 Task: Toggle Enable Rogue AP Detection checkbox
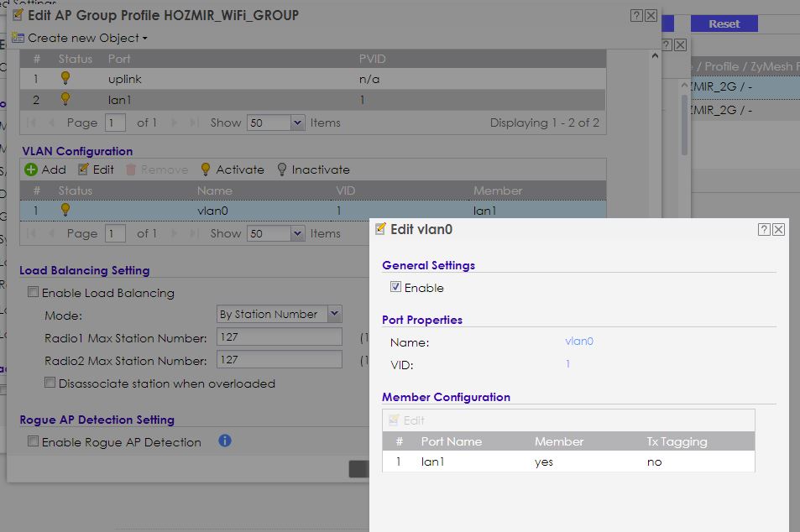click(x=34, y=441)
